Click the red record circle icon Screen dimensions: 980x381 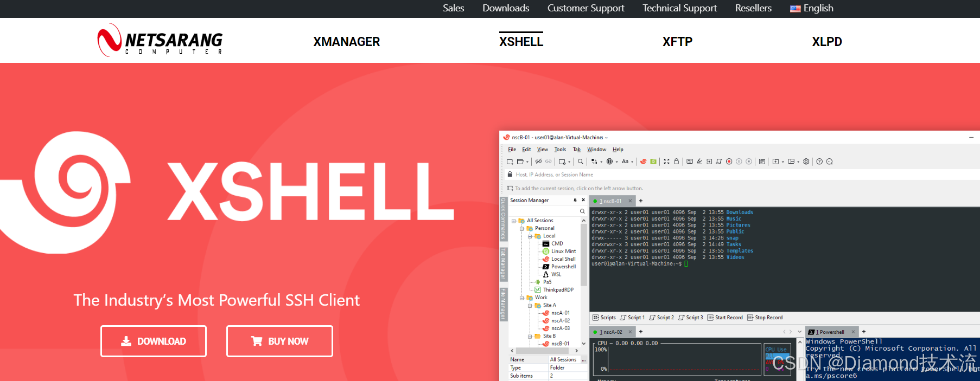click(729, 162)
